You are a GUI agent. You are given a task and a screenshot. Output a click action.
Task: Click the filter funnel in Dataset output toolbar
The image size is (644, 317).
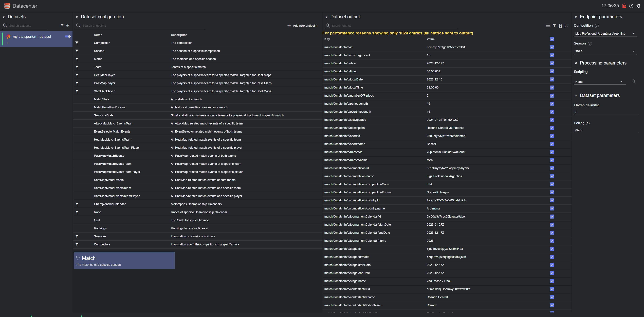[554, 26]
